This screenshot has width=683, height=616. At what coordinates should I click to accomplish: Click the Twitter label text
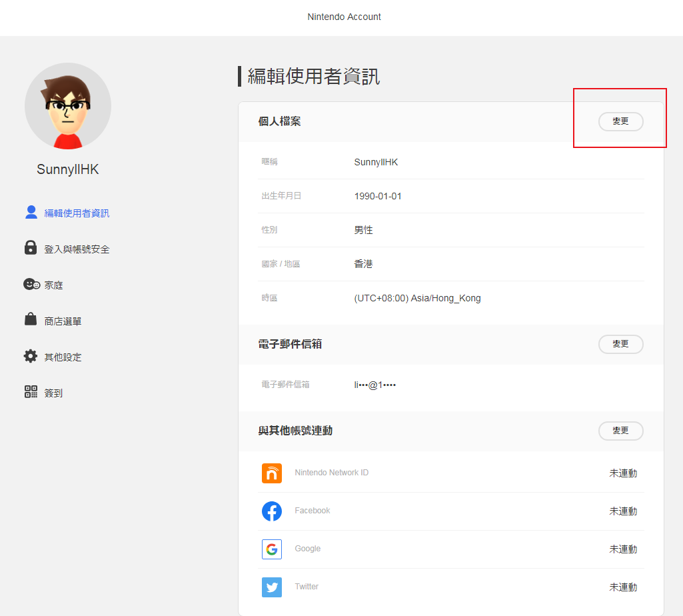point(307,587)
